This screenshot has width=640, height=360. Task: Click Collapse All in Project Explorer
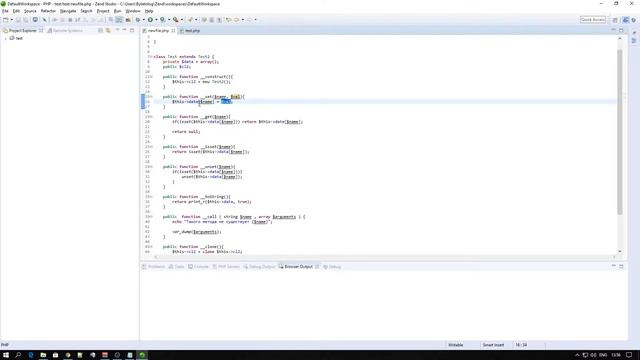tap(100, 31)
